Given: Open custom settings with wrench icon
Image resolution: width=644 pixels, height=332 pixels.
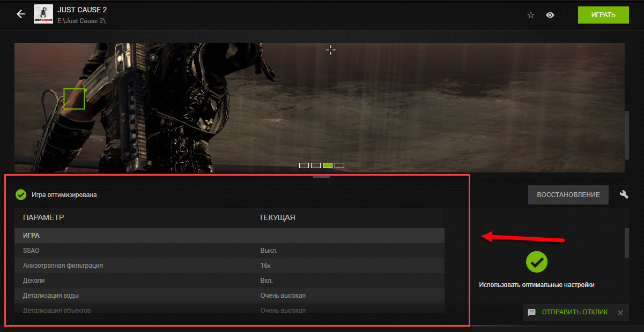Looking at the screenshot, I should (624, 195).
